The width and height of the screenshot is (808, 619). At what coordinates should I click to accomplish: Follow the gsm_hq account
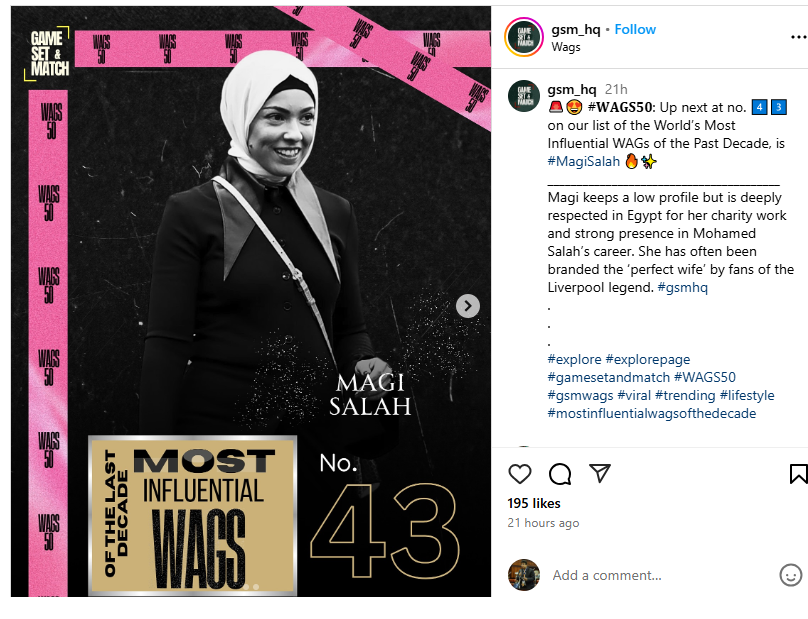click(x=635, y=29)
